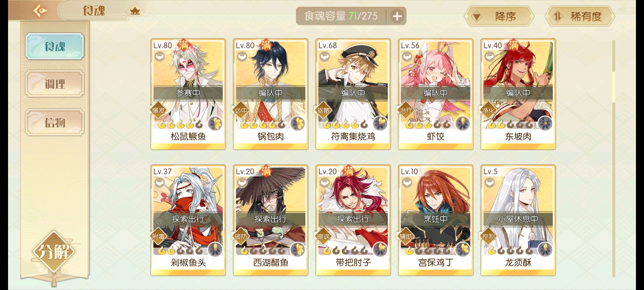This screenshot has height=290, width=644.
Task: Open the 带把肘子 card
Action: [x=353, y=220]
